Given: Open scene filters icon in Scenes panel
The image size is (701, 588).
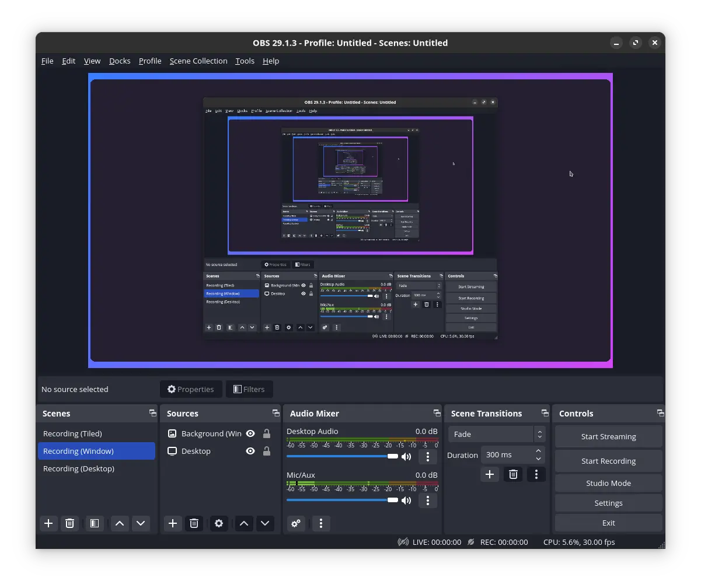Looking at the screenshot, I should (x=94, y=523).
